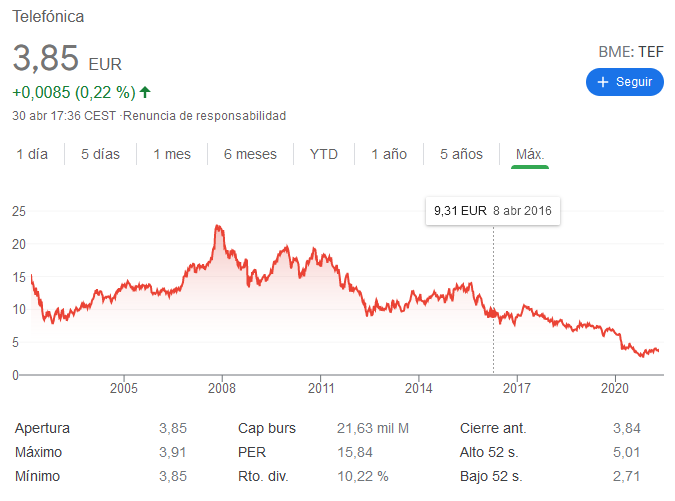This screenshot has width=675, height=501.
Task: Click the plus icon in Seguir button
Action: [603, 82]
